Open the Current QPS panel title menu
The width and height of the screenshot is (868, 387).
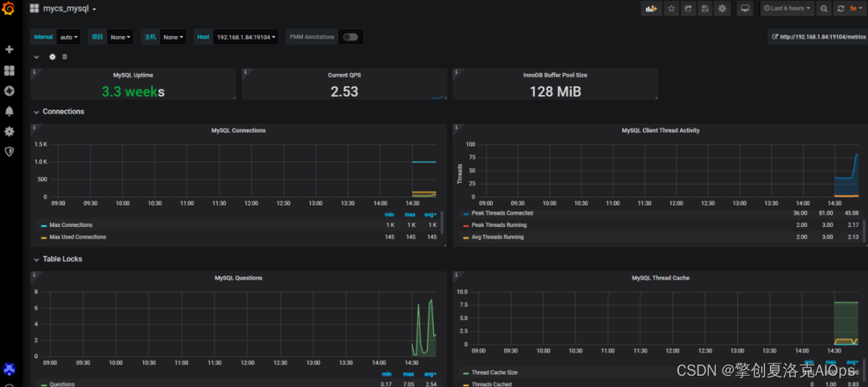[x=344, y=75]
